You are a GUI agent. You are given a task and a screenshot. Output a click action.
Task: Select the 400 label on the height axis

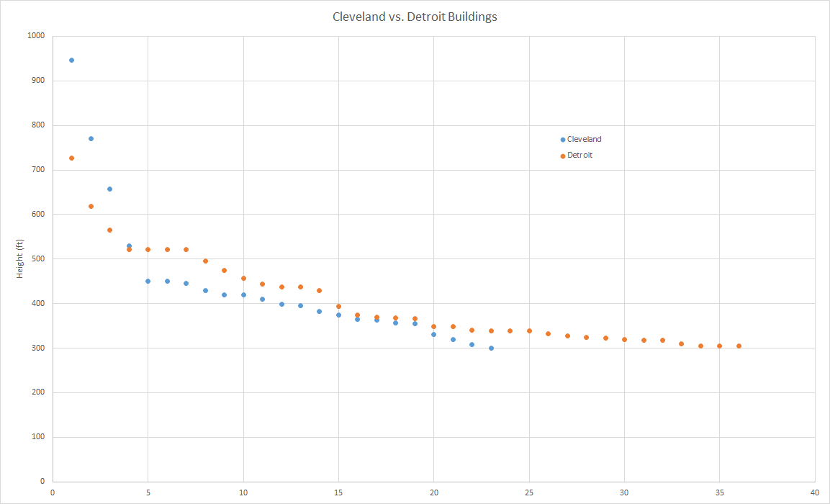(x=39, y=303)
